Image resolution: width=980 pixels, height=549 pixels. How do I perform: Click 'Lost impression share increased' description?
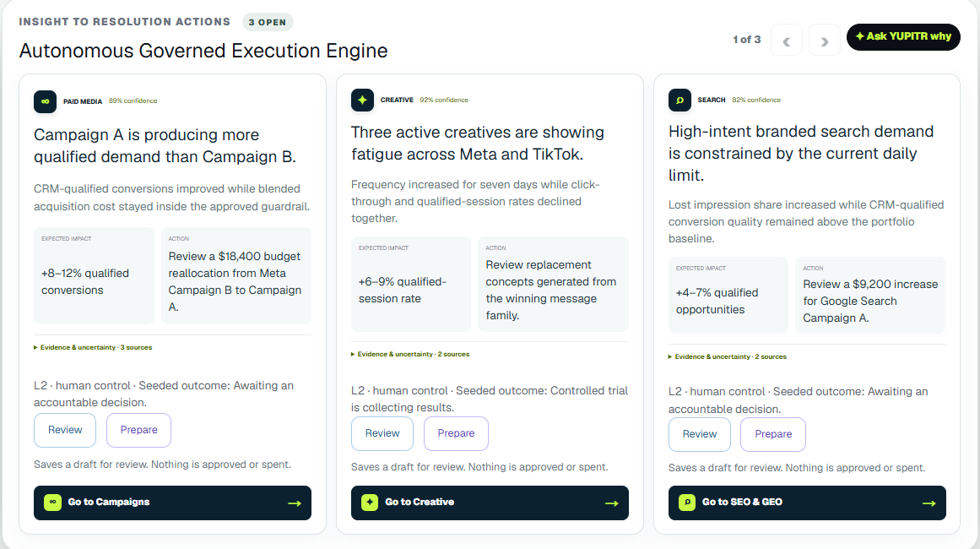(x=806, y=221)
